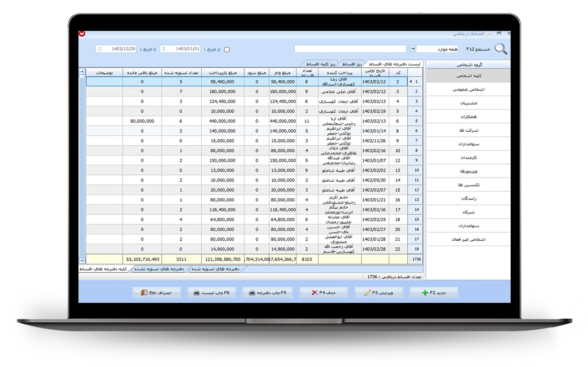Click in the search text field
The width and height of the screenshot is (588, 367).
point(350,49)
